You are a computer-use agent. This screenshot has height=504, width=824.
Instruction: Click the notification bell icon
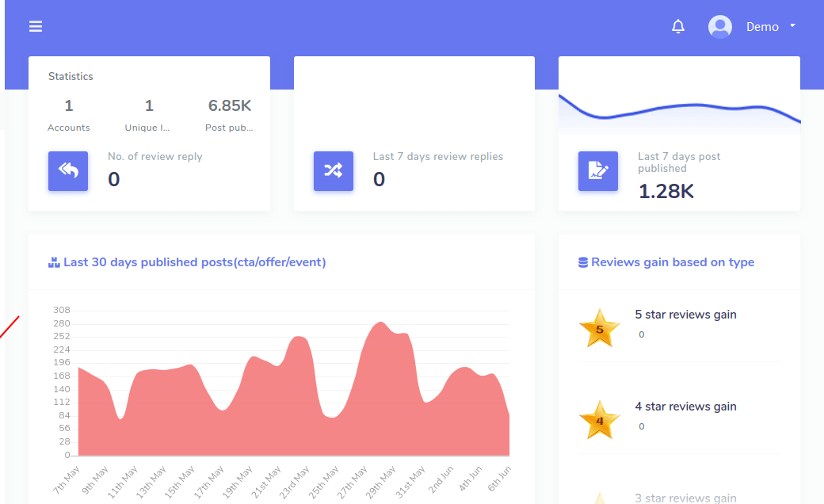click(677, 27)
